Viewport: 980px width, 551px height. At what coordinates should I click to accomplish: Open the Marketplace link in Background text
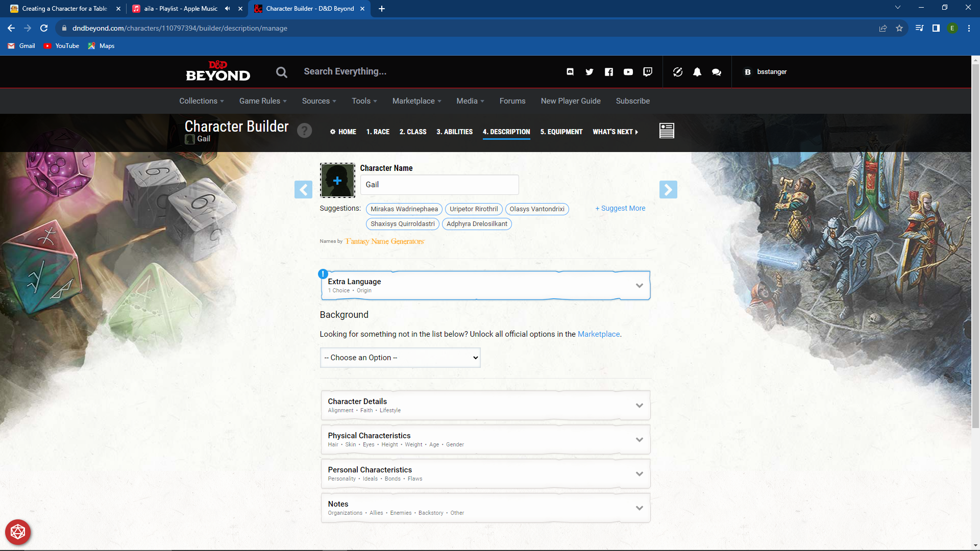click(599, 334)
